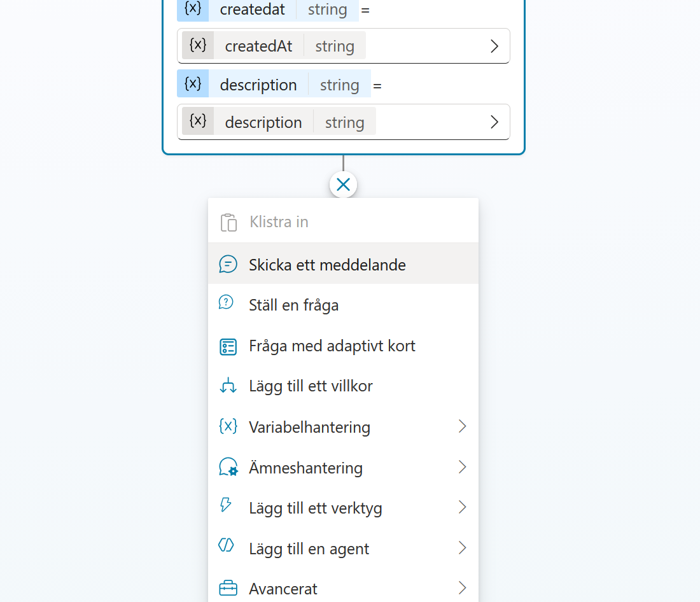Screen dimensions: 700x602
Task: Click the blue description variable label
Action: pos(274,83)
